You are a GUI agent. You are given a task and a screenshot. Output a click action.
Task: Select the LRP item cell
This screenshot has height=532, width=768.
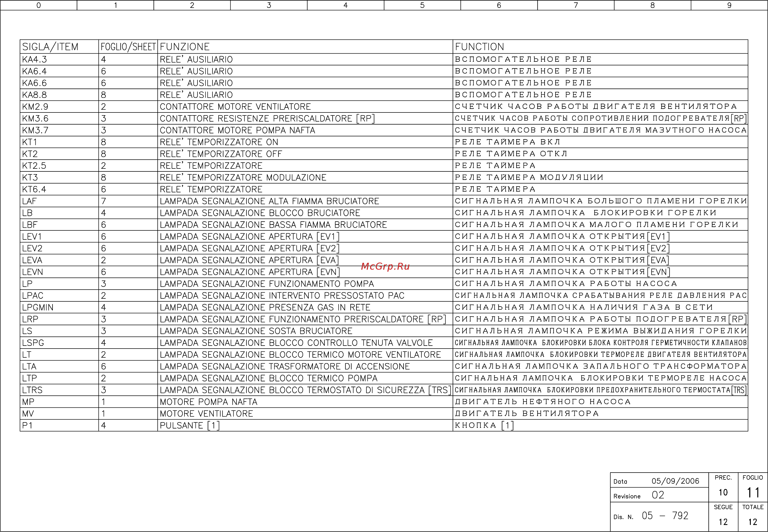pos(59,319)
